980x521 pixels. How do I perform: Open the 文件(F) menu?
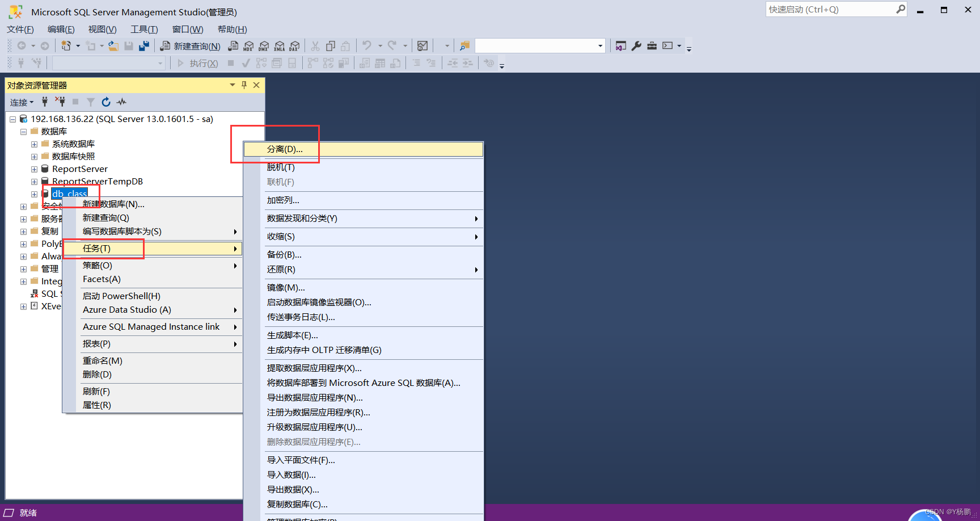20,30
